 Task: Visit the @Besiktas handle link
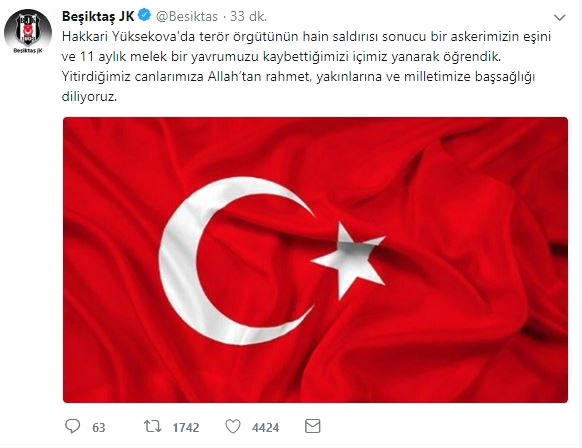click(x=187, y=16)
